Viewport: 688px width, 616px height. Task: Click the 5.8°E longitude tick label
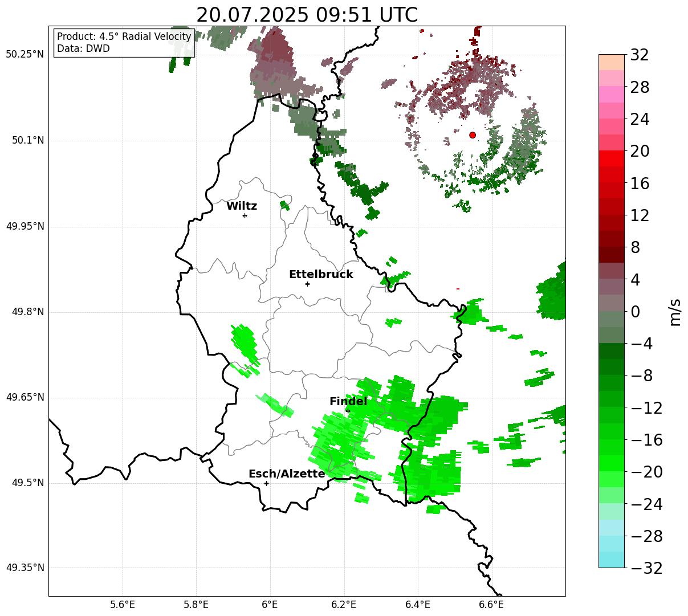[196, 605]
